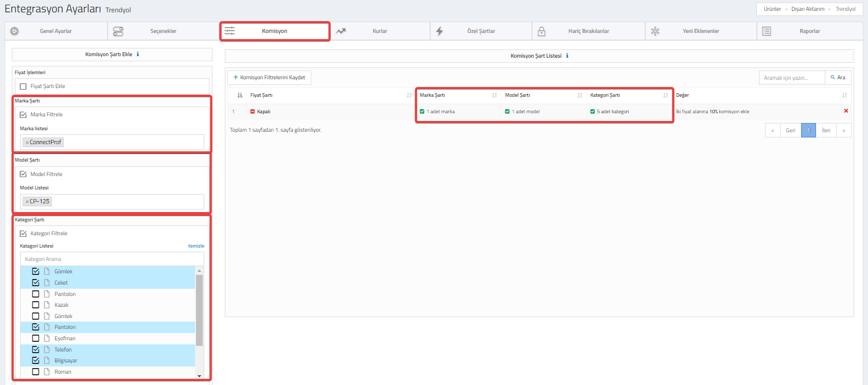Click inside the Model Listesi tag field
The width and height of the screenshot is (868, 385).
[x=112, y=201]
